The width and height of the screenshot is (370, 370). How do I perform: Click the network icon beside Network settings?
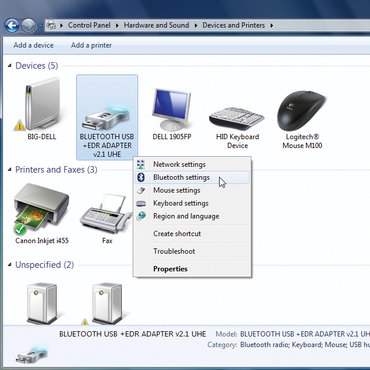pyautogui.click(x=141, y=164)
